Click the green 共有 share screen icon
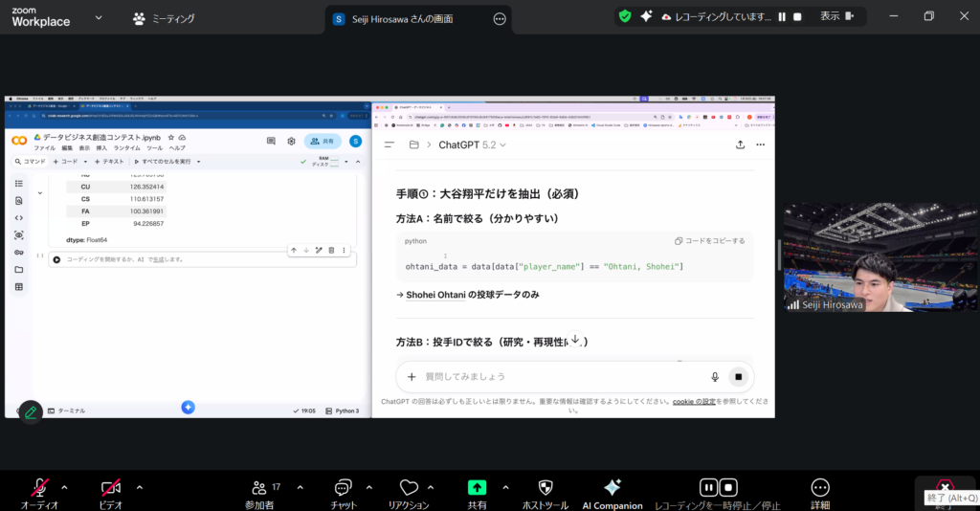Image resolution: width=980 pixels, height=511 pixels. [x=477, y=487]
